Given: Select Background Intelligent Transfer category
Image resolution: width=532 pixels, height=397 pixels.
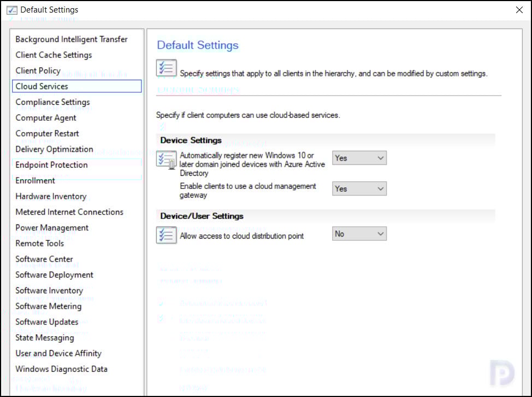Looking at the screenshot, I should (76, 39).
